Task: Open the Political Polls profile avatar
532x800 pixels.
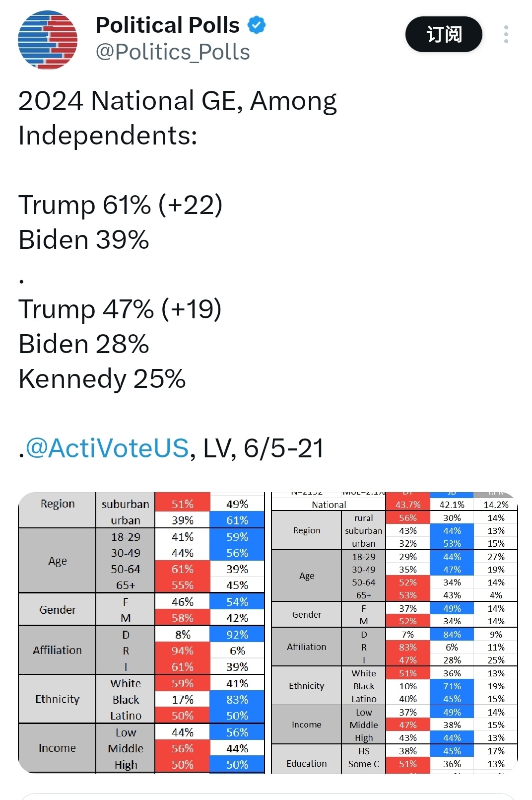Action: 48,39
